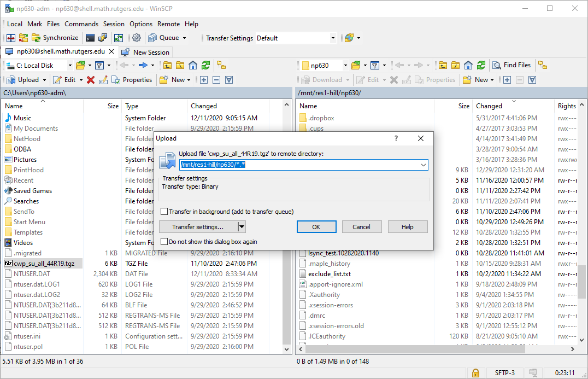The width and height of the screenshot is (588, 379).
Task: Click the Keep Remote Directory Up To Date icon
Action: [119, 38]
